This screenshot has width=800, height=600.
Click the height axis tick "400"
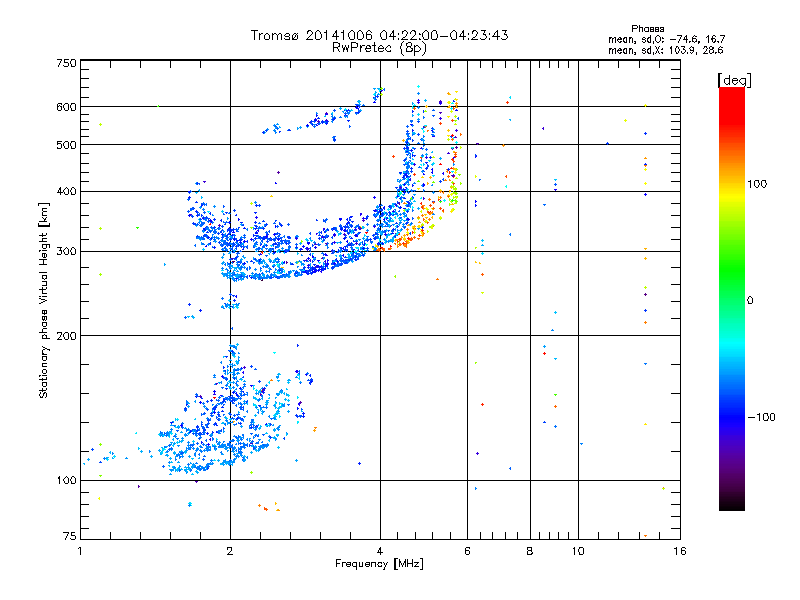tap(66, 191)
